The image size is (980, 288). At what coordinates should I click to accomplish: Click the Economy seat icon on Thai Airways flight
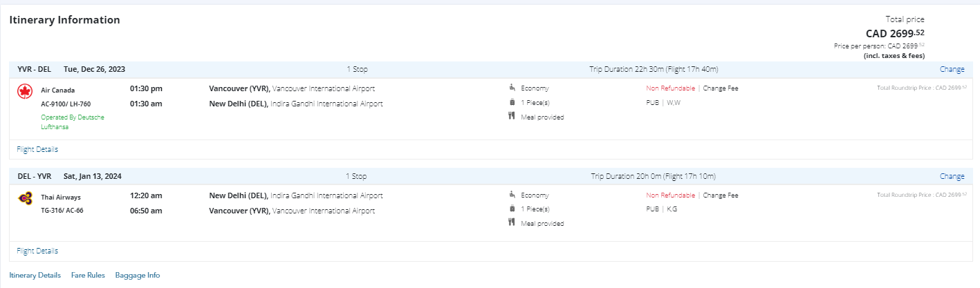click(512, 195)
